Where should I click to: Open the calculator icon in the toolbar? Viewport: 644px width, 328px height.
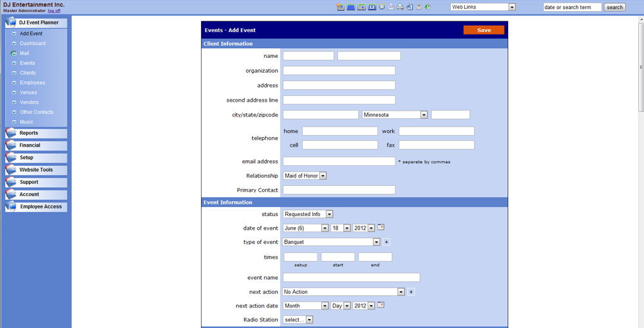(419, 7)
